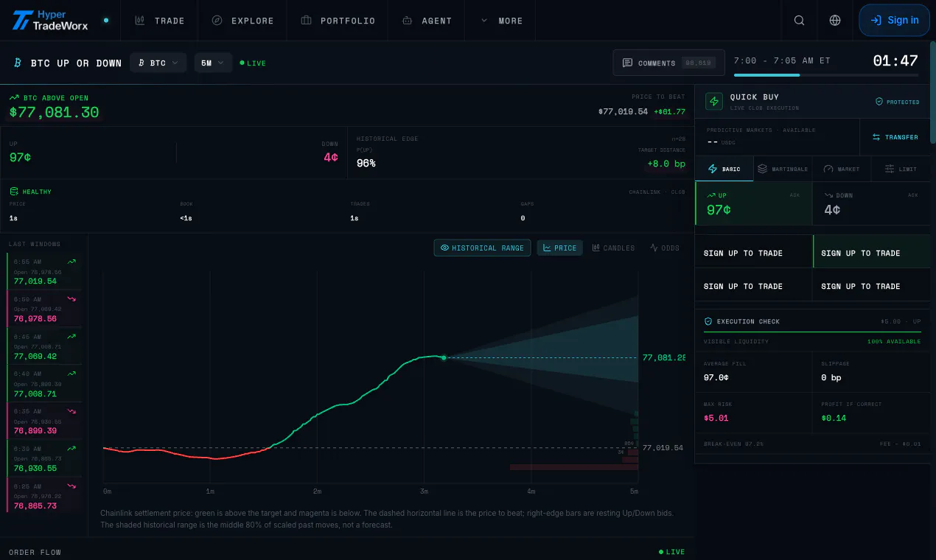The image size is (936, 560).
Task: Click the price to beat $77,019.54
Action: point(623,111)
